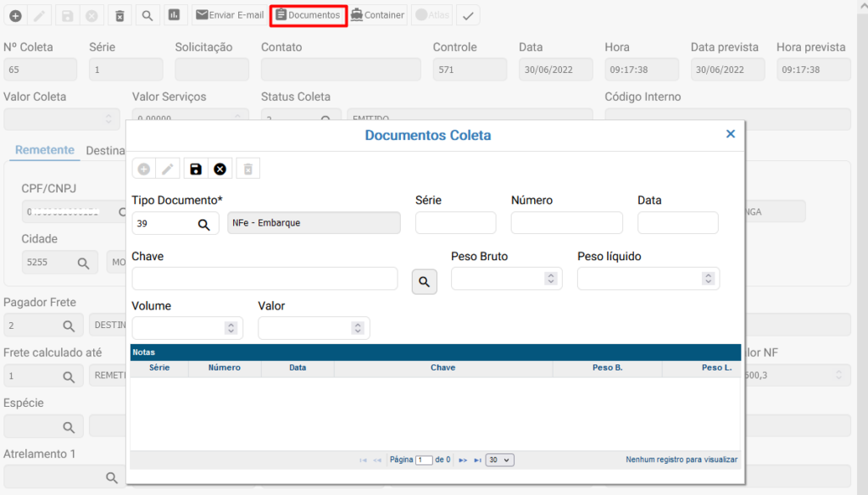Screen dimensions: 868x495
Task: Sort notes by the Chave column header
Action: pyautogui.click(x=442, y=368)
